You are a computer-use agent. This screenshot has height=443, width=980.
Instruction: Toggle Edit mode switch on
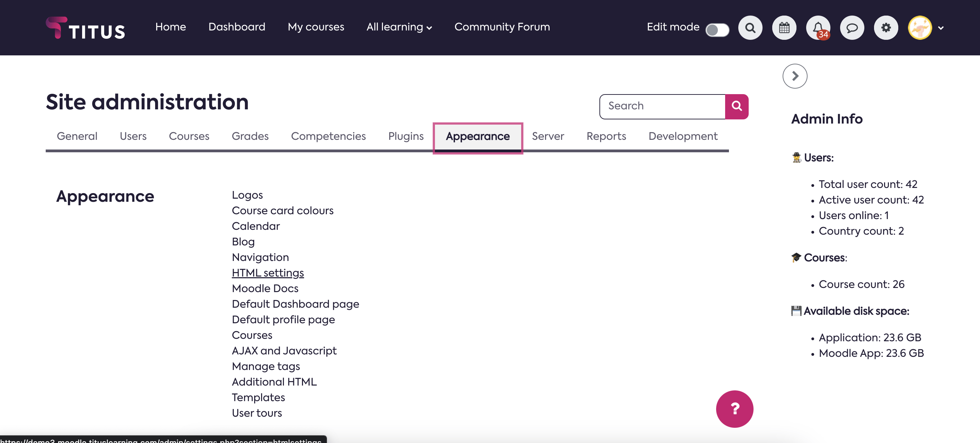717,30
